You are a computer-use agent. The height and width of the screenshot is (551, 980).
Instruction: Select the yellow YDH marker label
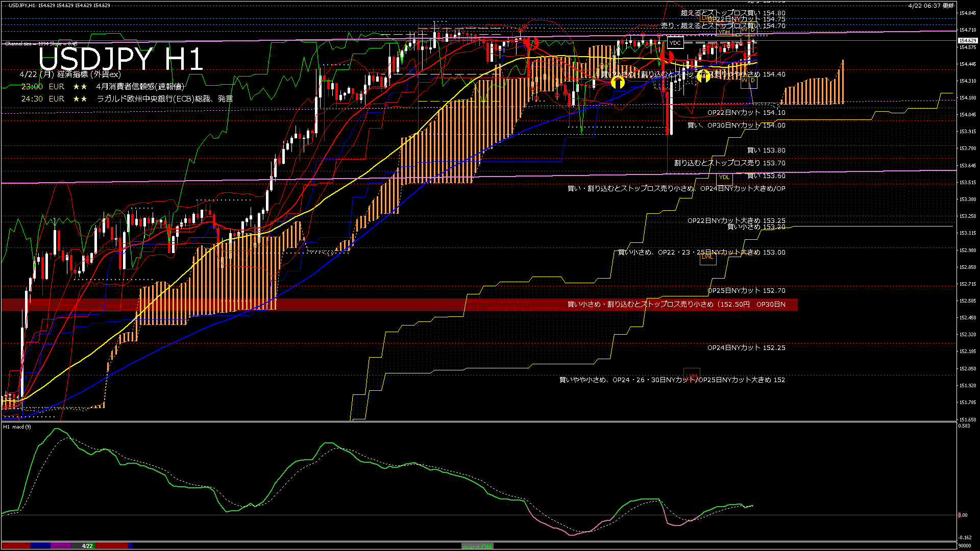724,32
